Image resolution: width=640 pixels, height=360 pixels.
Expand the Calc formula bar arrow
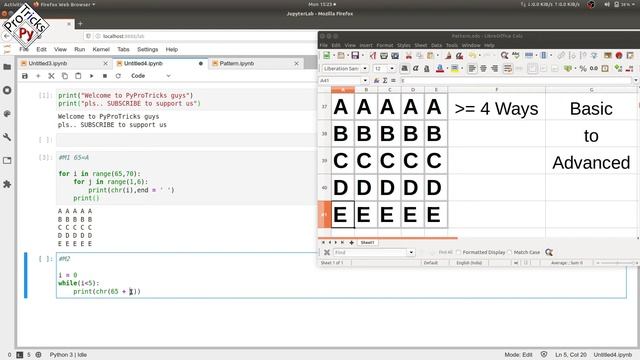[x=636, y=80]
